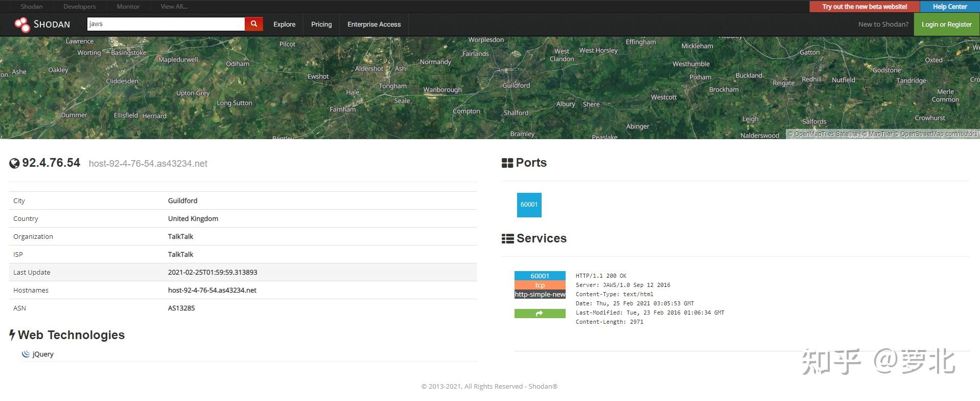Screen dimensions: 980x401
Task: Open the View All... menu
Action: [x=174, y=6]
